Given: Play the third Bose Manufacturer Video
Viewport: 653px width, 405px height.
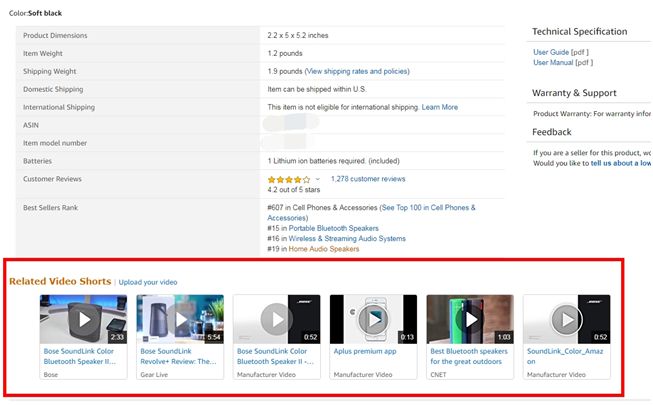Looking at the screenshot, I should point(276,320).
